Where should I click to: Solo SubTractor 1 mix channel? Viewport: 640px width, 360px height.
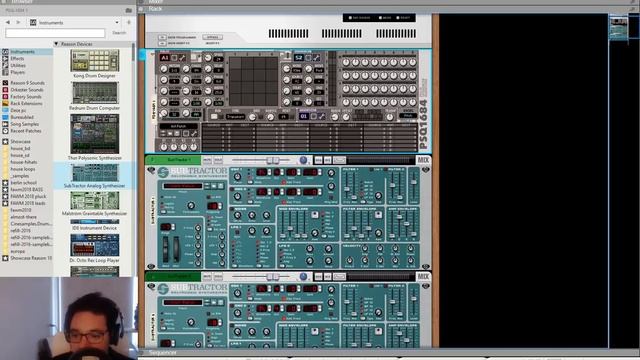pyautogui.click(x=218, y=160)
